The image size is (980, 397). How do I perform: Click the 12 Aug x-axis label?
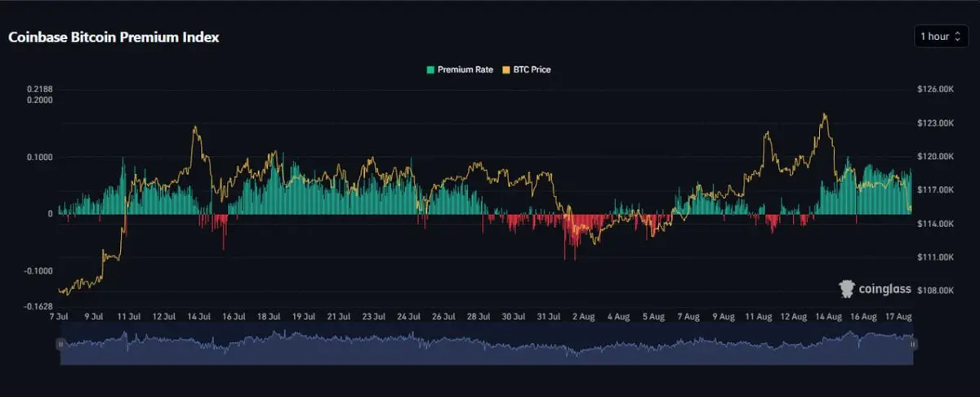coord(794,315)
